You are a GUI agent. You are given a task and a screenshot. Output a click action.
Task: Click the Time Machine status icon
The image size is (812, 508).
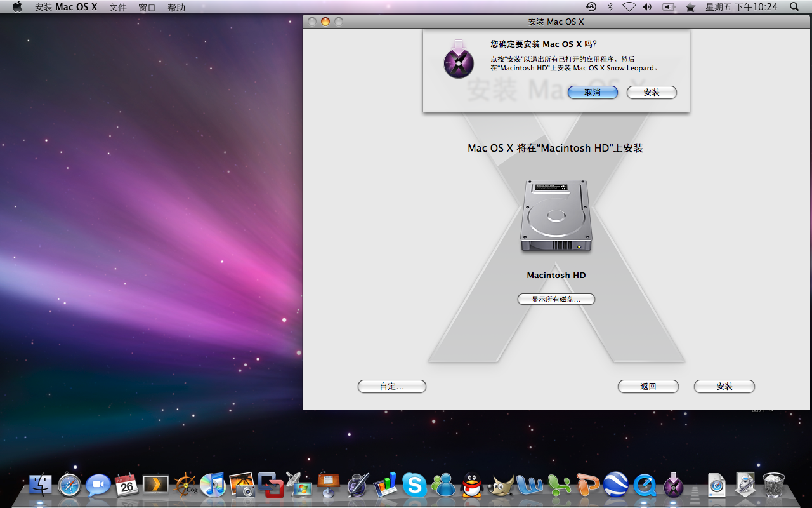[x=591, y=7]
